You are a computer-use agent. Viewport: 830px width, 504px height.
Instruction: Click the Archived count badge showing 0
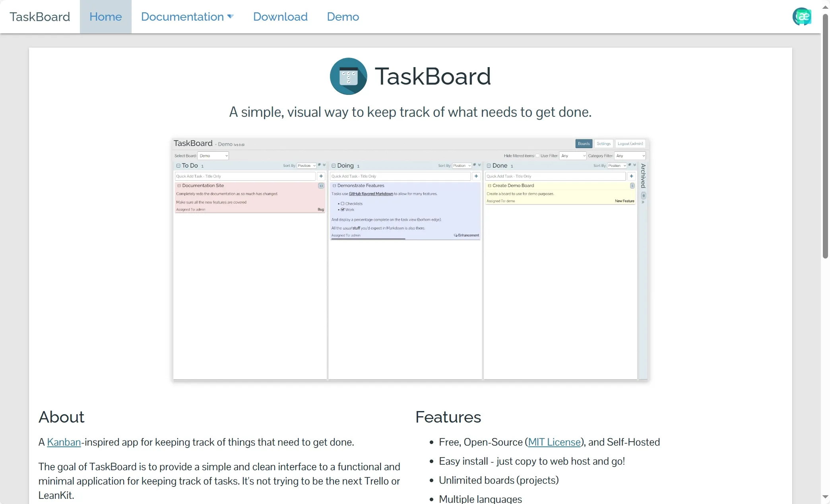(644, 195)
